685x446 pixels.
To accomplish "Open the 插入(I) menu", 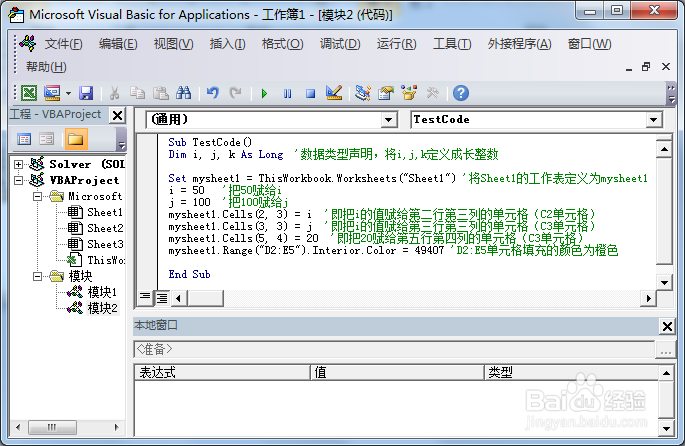I will coord(228,44).
